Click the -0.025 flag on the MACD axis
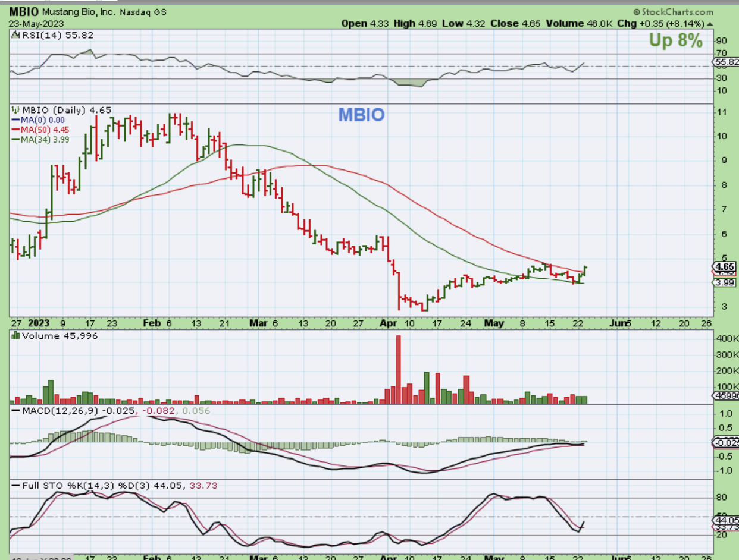Screen dimensions: 739x560 (727, 443)
